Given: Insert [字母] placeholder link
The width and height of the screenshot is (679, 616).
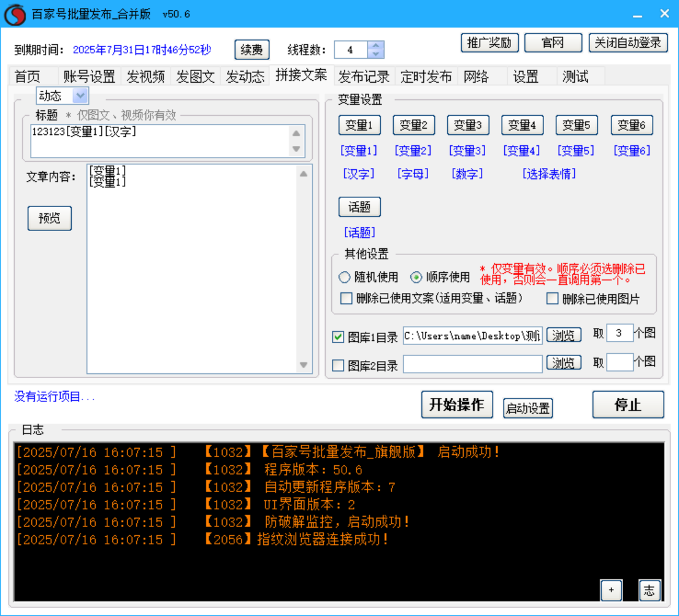Looking at the screenshot, I should 413,174.
